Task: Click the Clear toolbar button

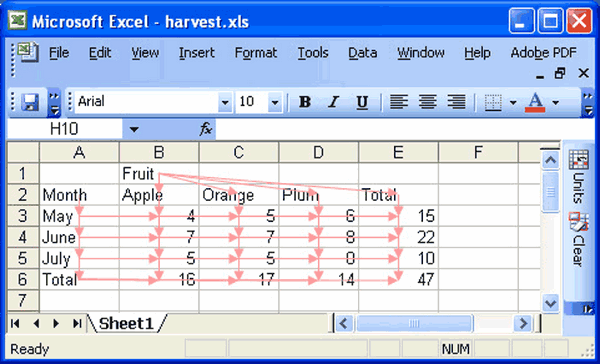Action: 579,240
